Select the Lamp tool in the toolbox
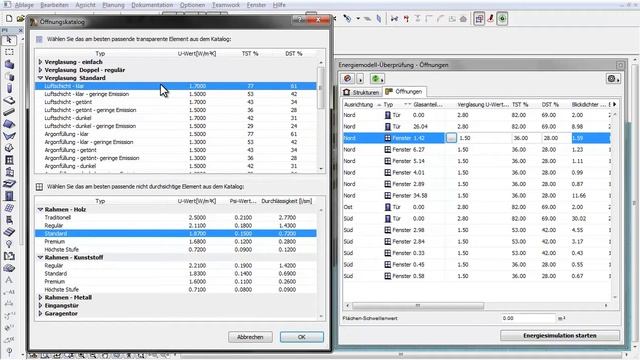The image size is (640, 360). [9, 244]
